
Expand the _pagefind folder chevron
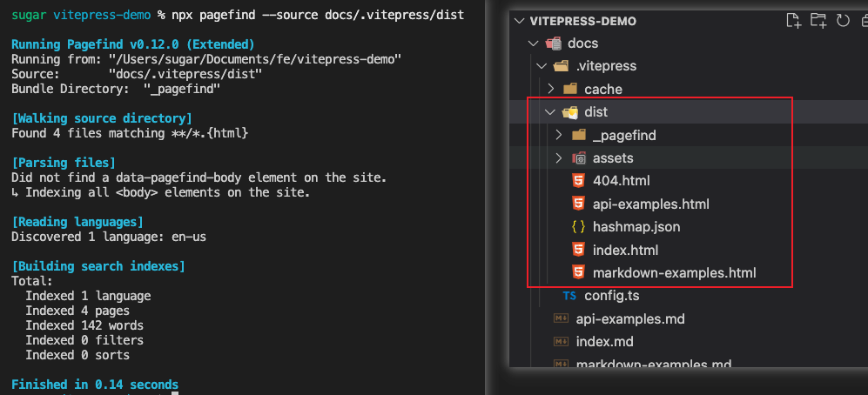(559, 135)
